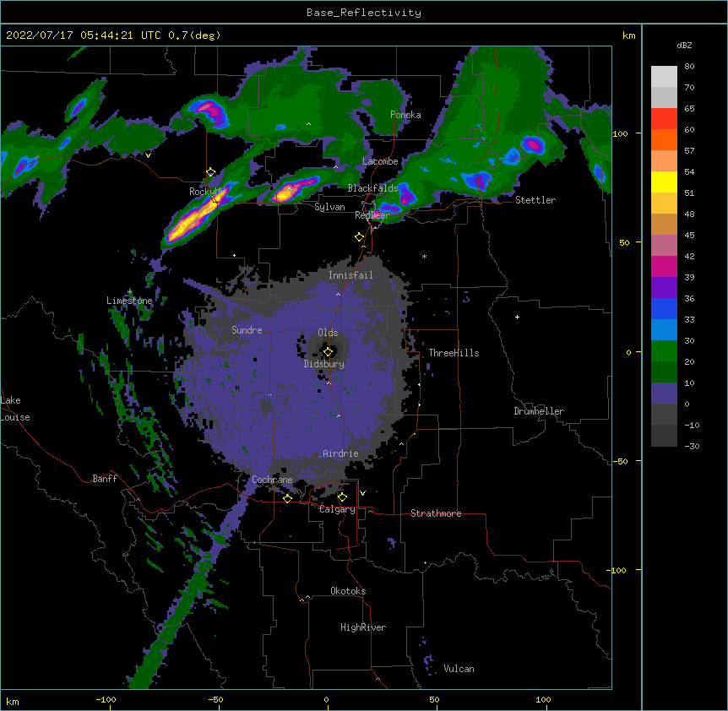Click the asterisk marker above Limestone label
This screenshot has height=711, width=728.
click(130, 291)
